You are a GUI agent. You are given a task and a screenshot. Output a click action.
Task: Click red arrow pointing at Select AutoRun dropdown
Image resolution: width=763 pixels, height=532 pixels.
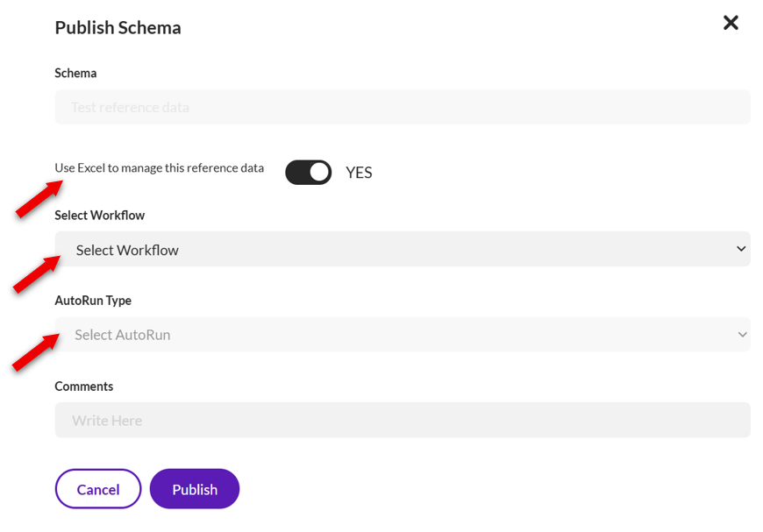click(35, 351)
